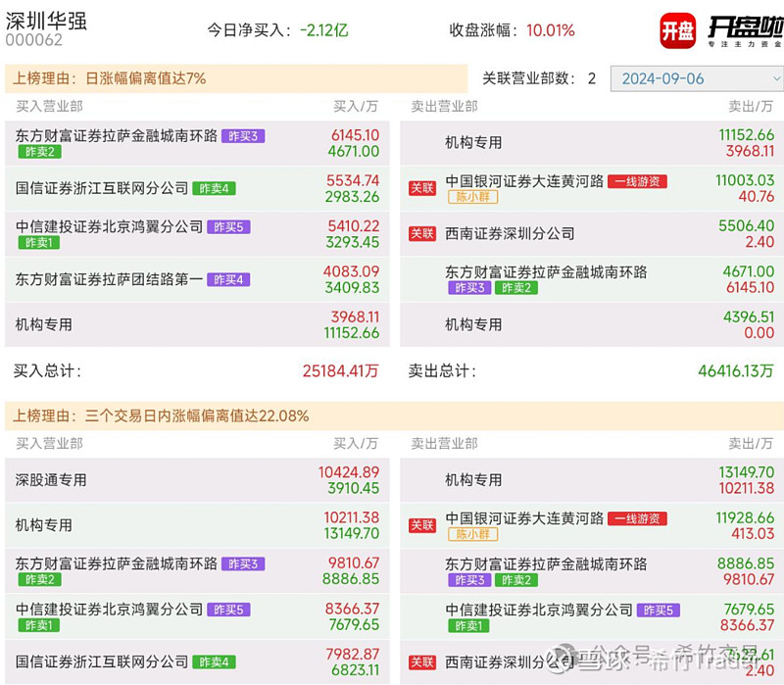Click 关联 badge beside 中国银河证券 in bottom table
Screen dimensions: 784x685
pyautogui.click(x=422, y=525)
